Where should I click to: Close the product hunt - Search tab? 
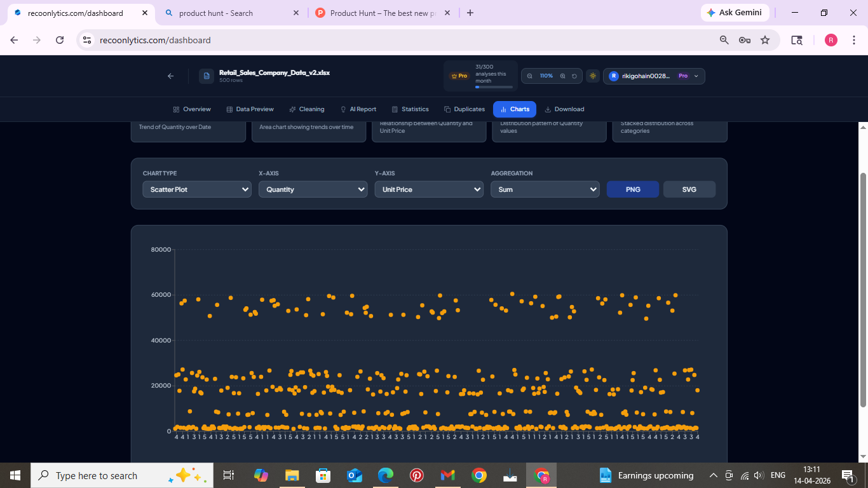[296, 13]
